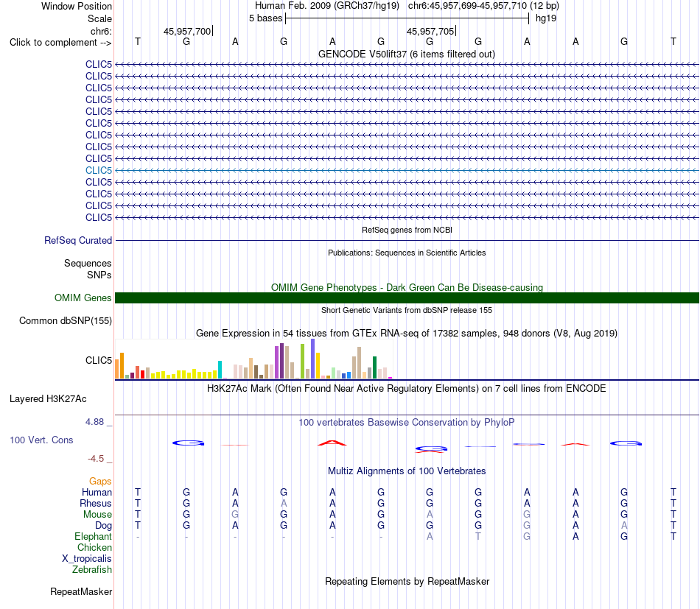Screen dimensions: 700x609
Task: Click the 45,957,700 position marker
Action: [187, 31]
